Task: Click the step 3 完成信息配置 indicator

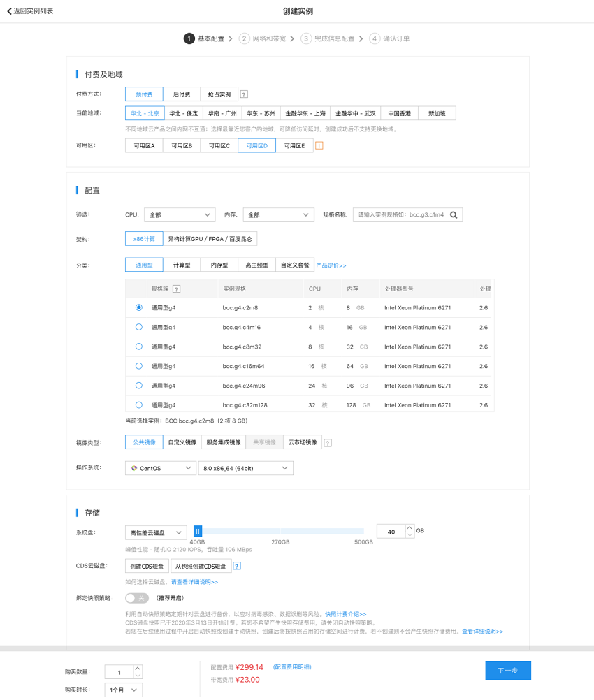Action: [328, 38]
